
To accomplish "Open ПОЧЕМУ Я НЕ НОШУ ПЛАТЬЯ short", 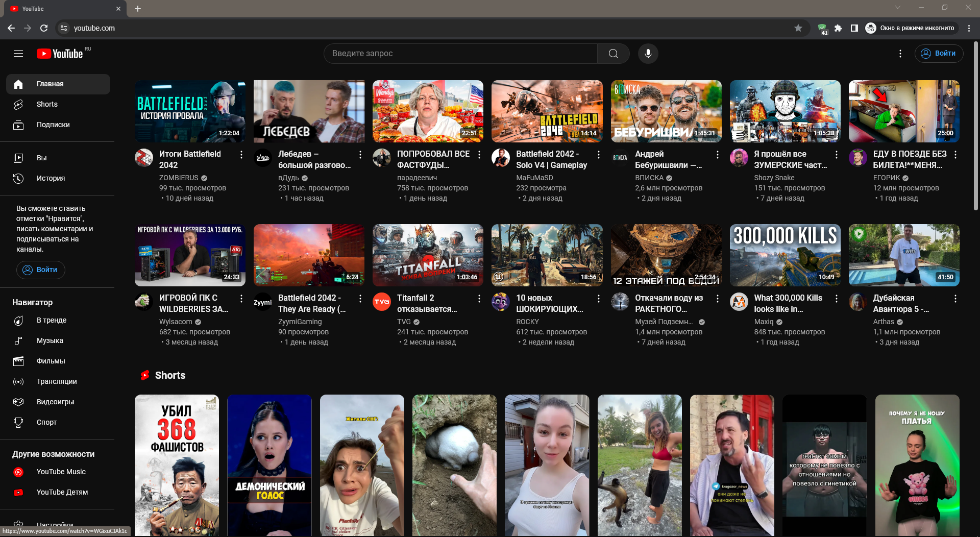I will point(917,466).
